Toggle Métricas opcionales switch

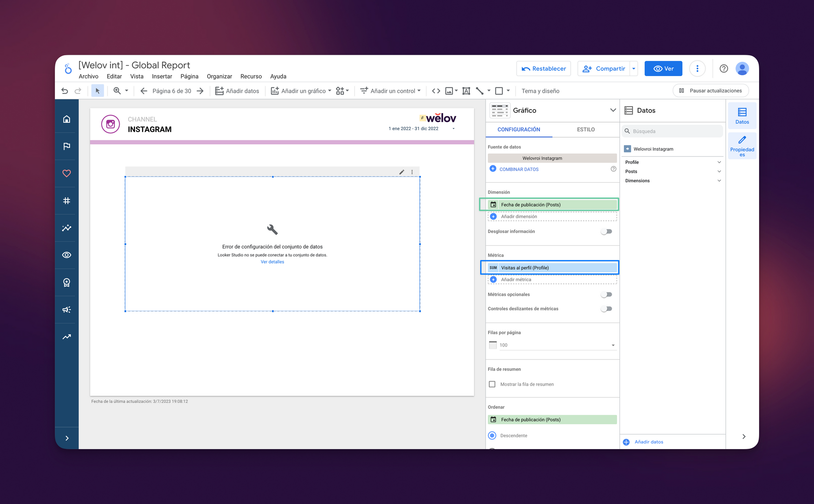[606, 295]
